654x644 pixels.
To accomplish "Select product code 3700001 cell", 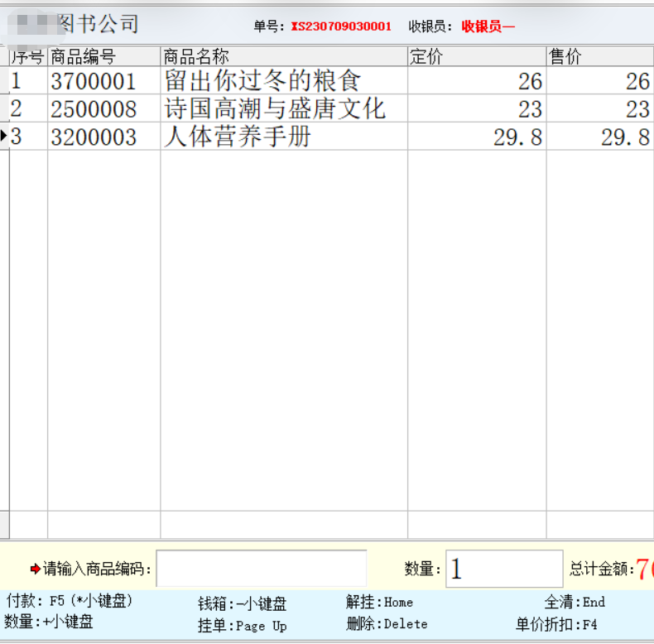I will point(103,80).
